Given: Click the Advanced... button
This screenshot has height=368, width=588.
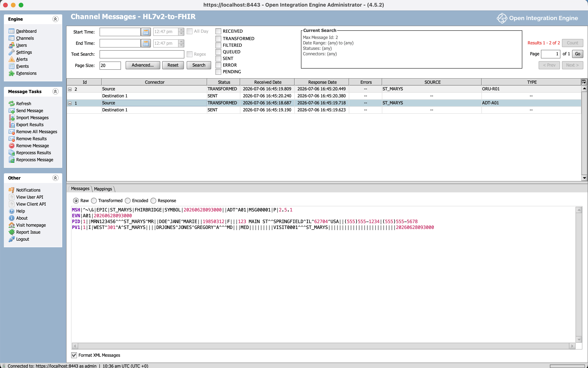Looking at the screenshot, I should point(143,65).
